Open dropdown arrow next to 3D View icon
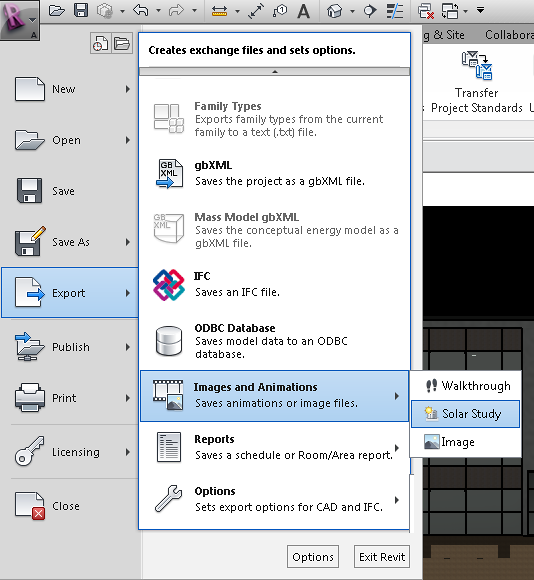This screenshot has width=534, height=580. (x=352, y=11)
